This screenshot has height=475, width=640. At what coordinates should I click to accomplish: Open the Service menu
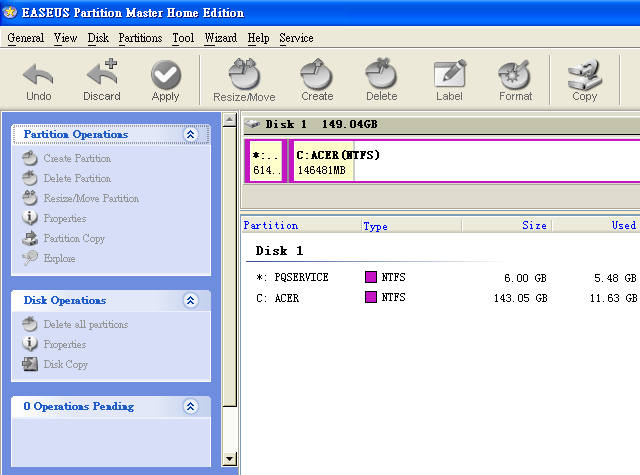click(296, 38)
